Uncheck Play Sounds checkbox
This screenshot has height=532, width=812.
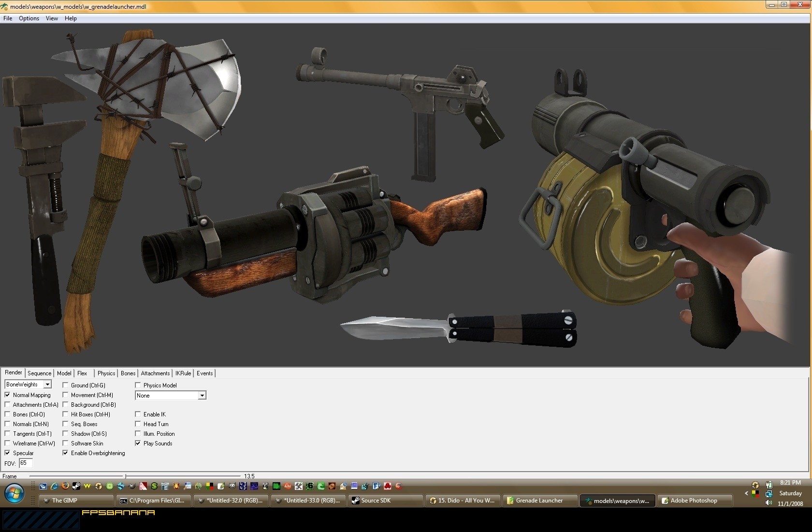click(138, 443)
